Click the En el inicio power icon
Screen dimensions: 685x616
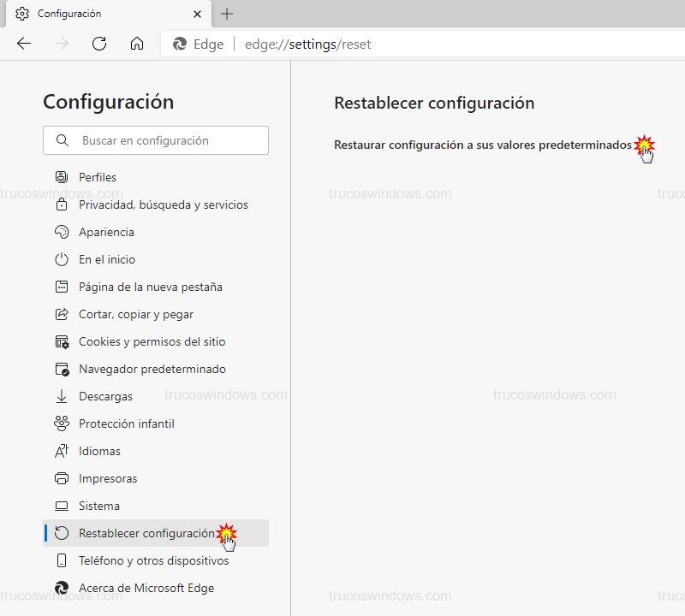click(x=62, y=259)
